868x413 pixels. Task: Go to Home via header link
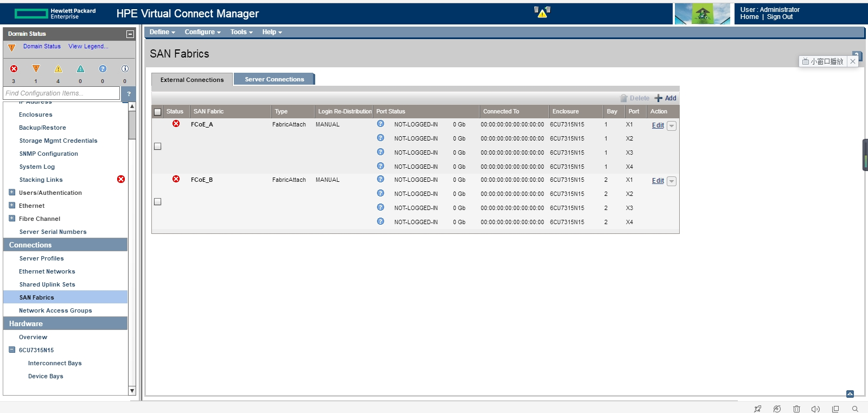click(x=750, y=17)
